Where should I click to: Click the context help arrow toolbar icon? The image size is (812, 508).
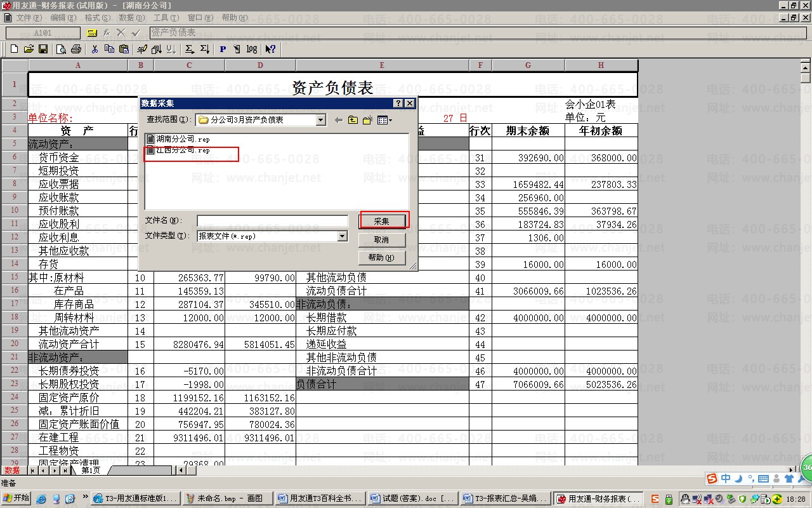[x=270, y=49]
